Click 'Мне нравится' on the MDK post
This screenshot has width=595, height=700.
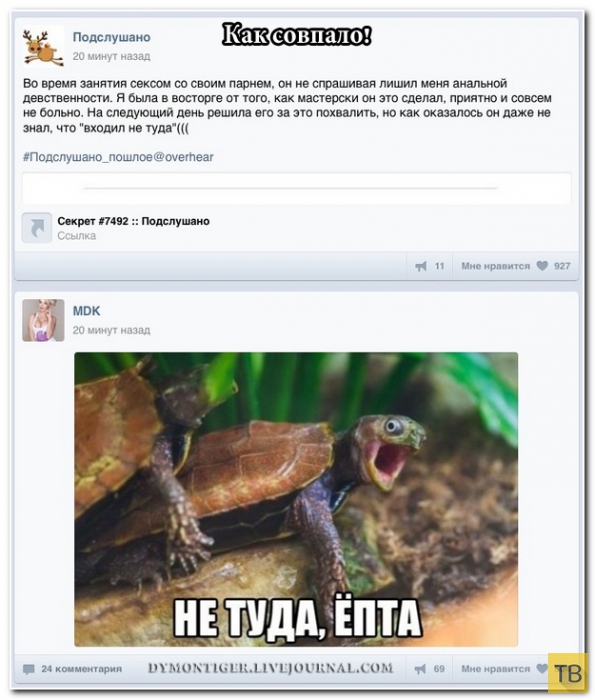[x=495, y=669]
